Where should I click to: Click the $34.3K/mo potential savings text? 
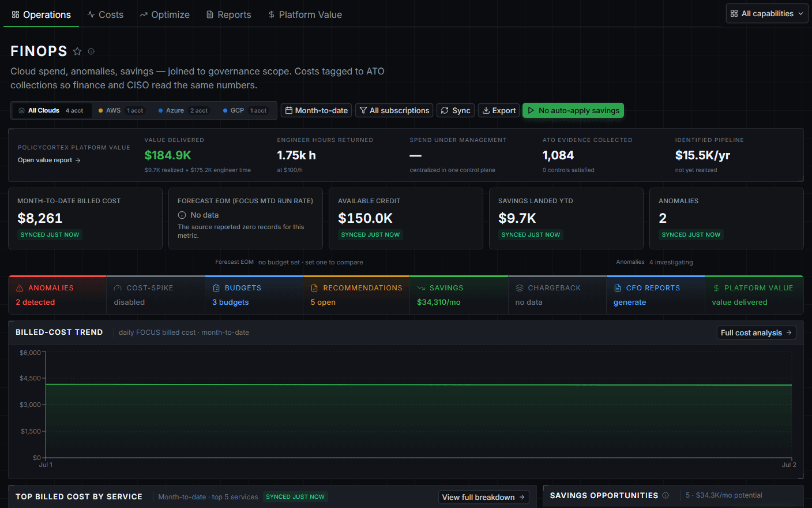pos(729,495)
